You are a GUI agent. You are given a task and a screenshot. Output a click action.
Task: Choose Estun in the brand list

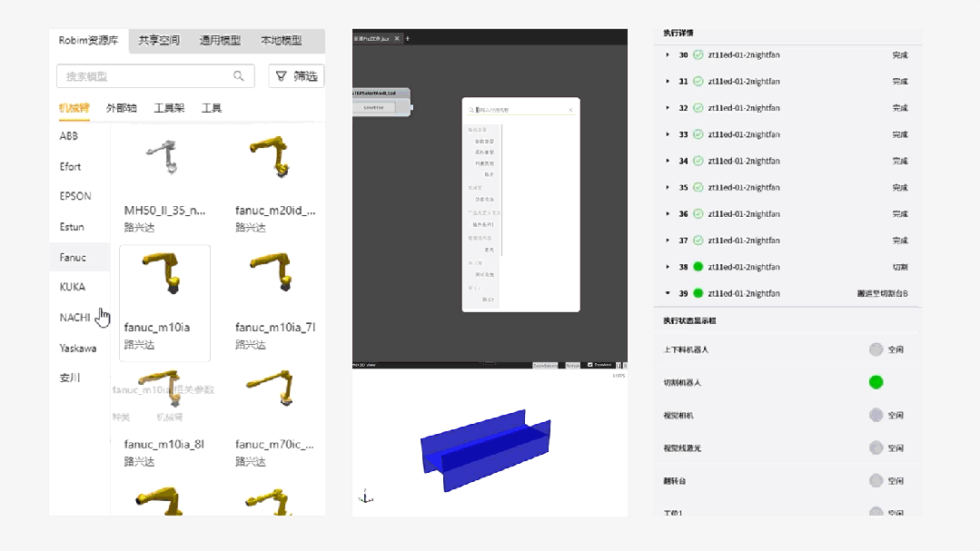pyautogui.click(x=71, y=227)
